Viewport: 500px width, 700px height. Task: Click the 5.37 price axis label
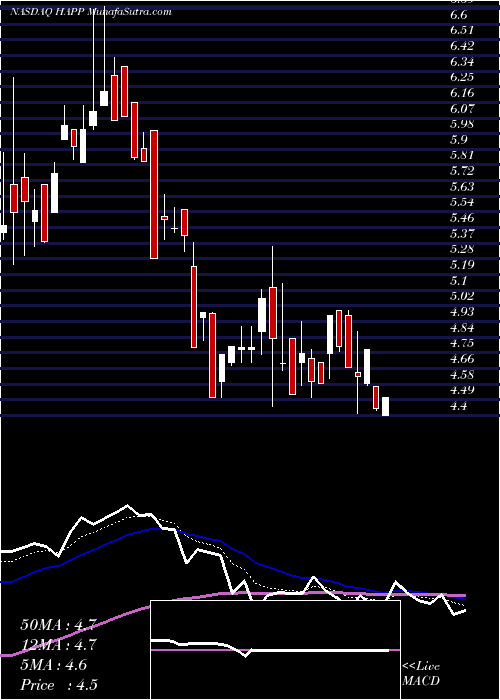[x=462, y=234]
